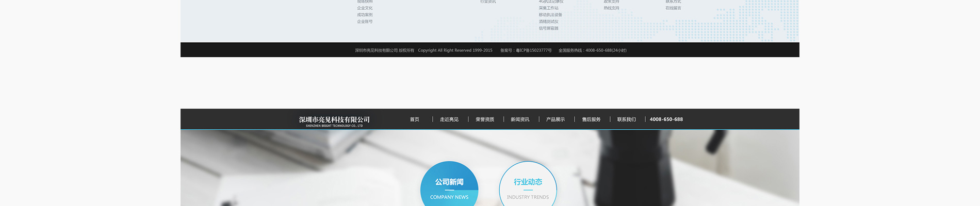
Task: Open the 在线留言 footer link
Action: [673, 8]
